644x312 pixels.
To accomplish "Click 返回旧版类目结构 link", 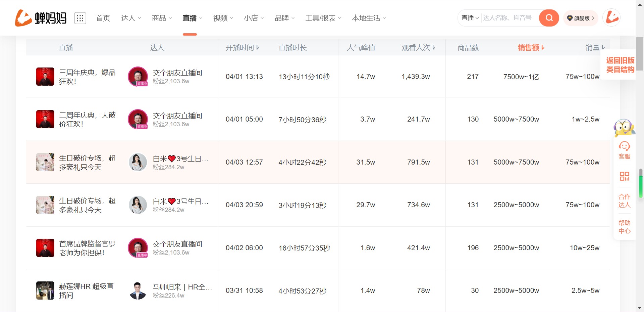I will pos(620,65).
